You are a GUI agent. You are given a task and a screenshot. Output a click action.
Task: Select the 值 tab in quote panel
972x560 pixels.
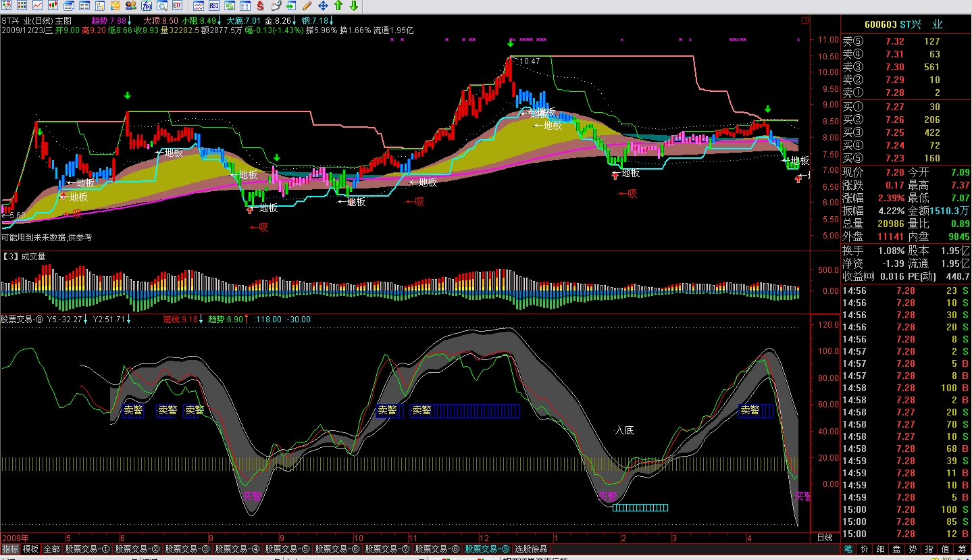[946, 549]
